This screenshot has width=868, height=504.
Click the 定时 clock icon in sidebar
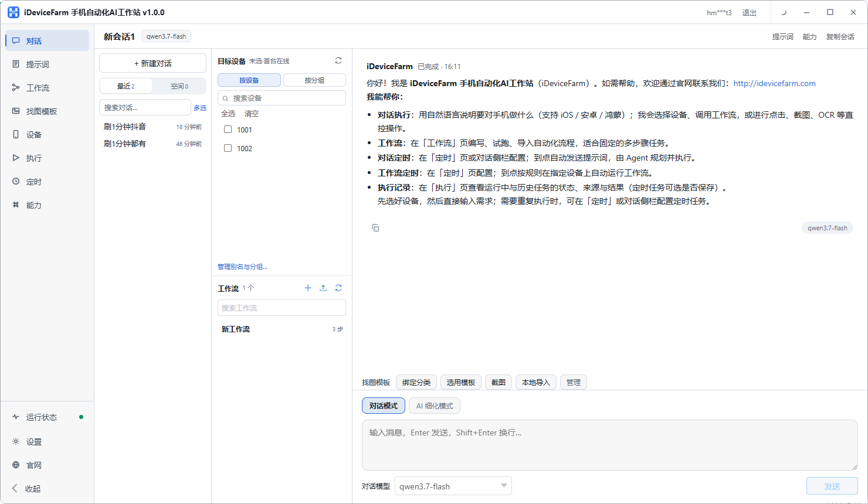click(x=16, y=182)
